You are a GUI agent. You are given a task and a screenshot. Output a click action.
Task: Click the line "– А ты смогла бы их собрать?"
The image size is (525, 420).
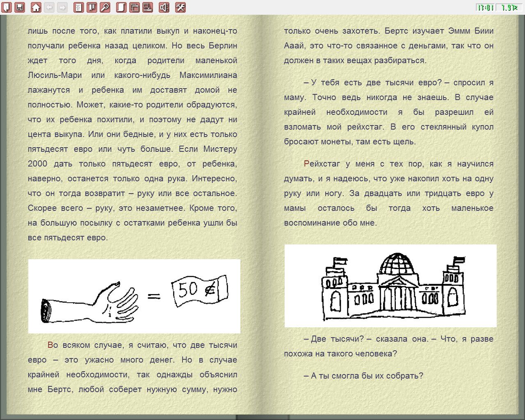click(x=363, y=376)
